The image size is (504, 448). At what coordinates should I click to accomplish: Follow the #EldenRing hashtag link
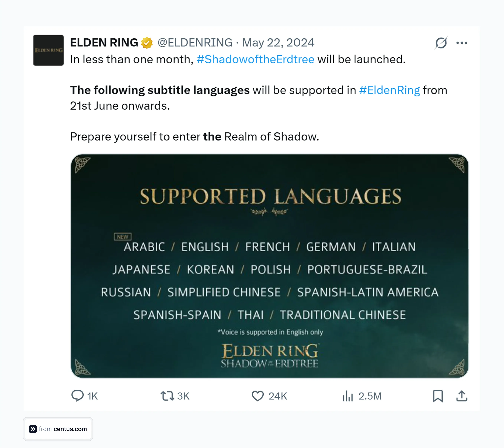[390, 90]
